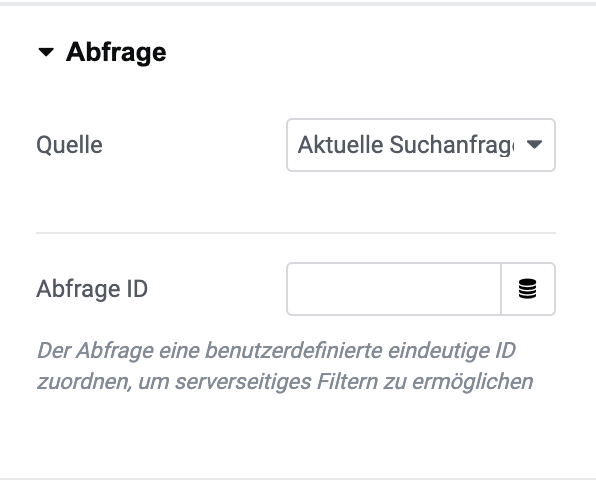The width and height of the screenshot is (596, 480).
Task: Click the stacked-disks icon beside Abfrage ID
Action: (x=528, y=289)
